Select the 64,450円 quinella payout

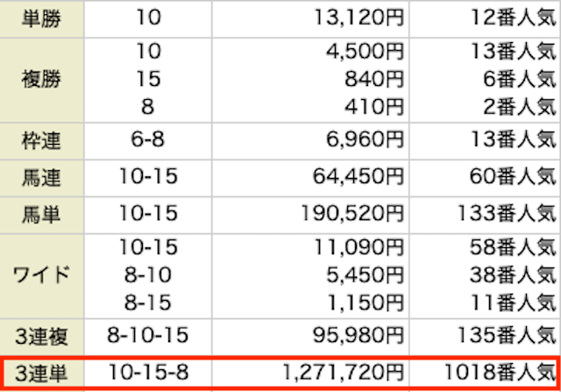pos(359,176)
